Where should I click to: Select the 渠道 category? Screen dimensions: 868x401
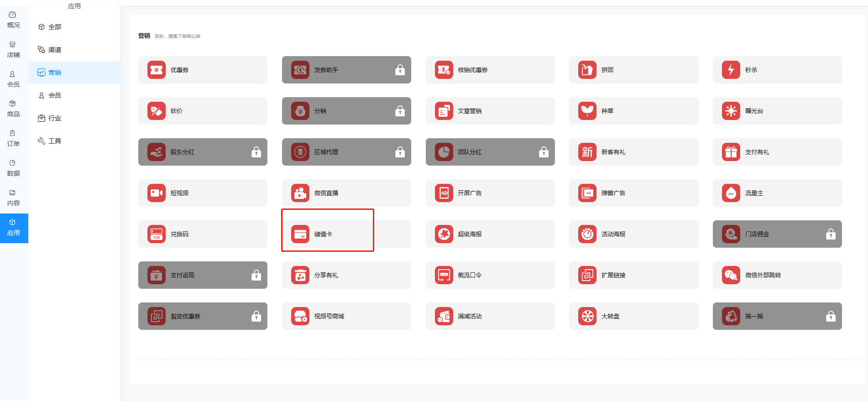pos(74,50)
